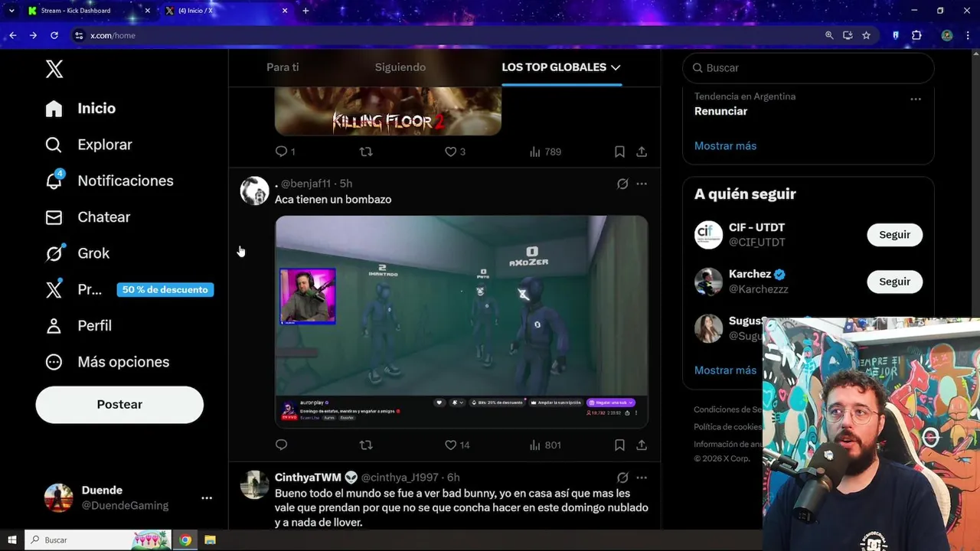Click Grok icon on @benjaf11 post
The image size is (980, 551).
[x=622, y=184]
